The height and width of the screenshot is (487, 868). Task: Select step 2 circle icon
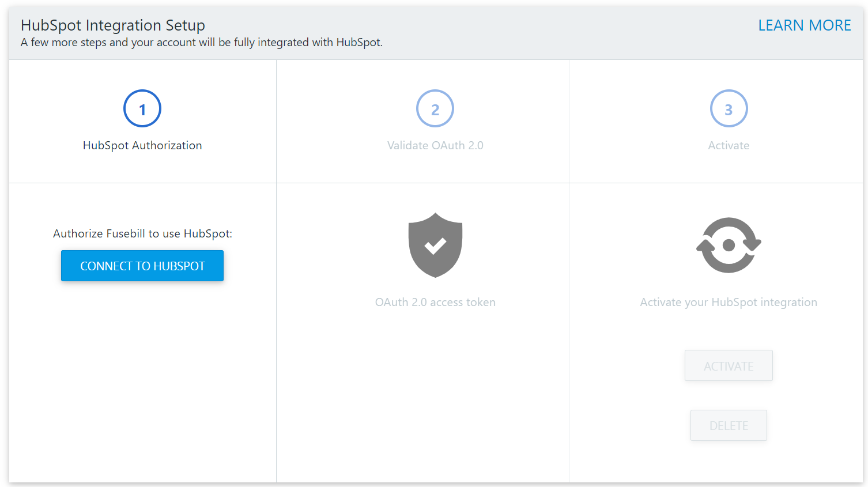coord(435,108)
